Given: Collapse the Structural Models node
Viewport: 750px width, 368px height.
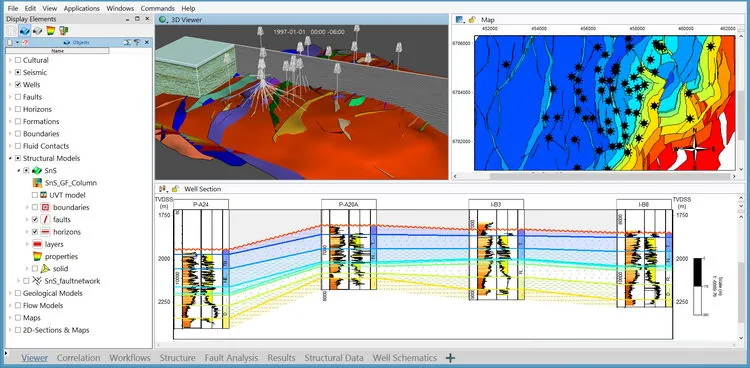Looking at the screenshot, I should click(x=10, y=158).
